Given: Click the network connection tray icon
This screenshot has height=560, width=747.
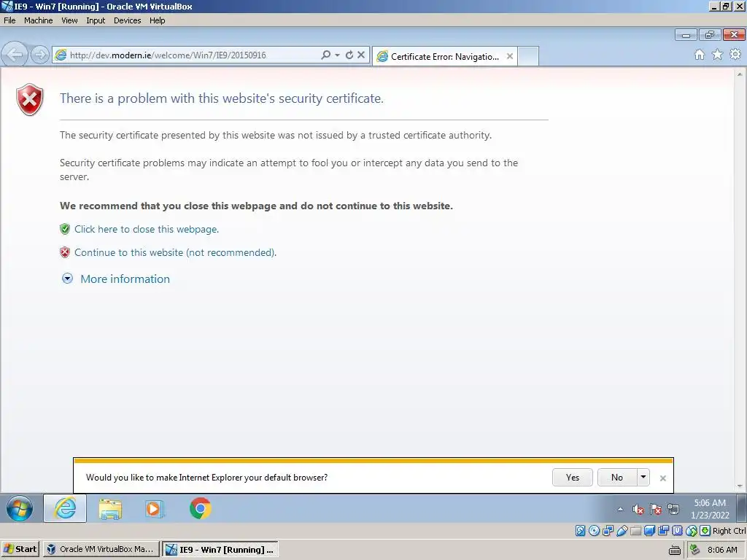Looking at the screenshot, I should click(673, 510).
